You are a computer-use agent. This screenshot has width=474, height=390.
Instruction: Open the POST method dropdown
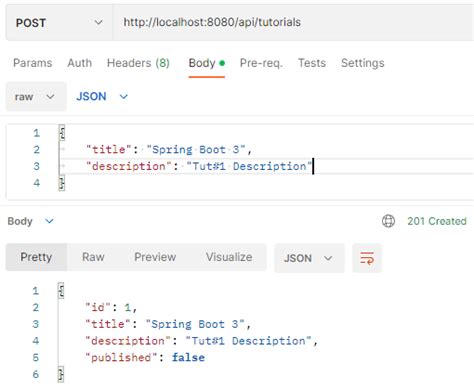[59, 23]
